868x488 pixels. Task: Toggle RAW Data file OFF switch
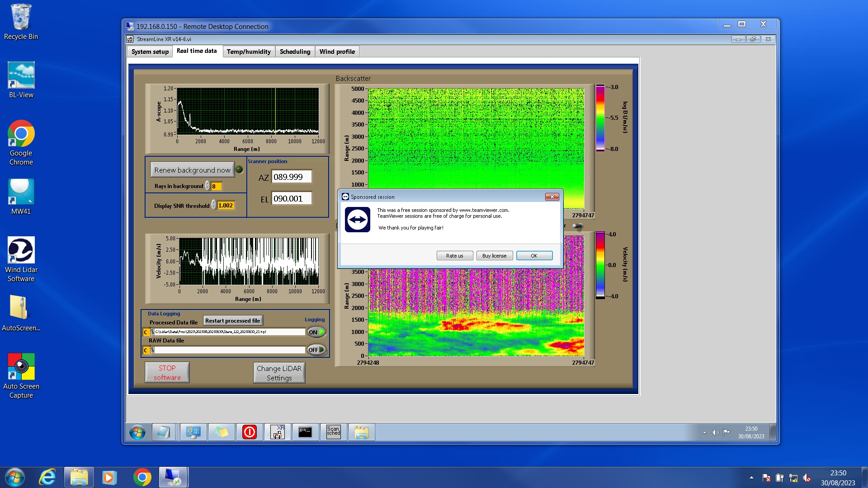(316, 350)
